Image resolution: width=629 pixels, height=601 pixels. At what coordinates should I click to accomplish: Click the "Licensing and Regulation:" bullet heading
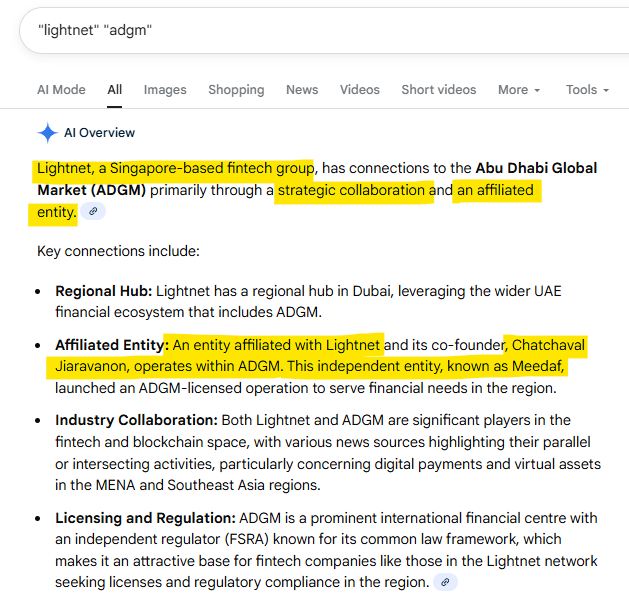coord(145,518)
